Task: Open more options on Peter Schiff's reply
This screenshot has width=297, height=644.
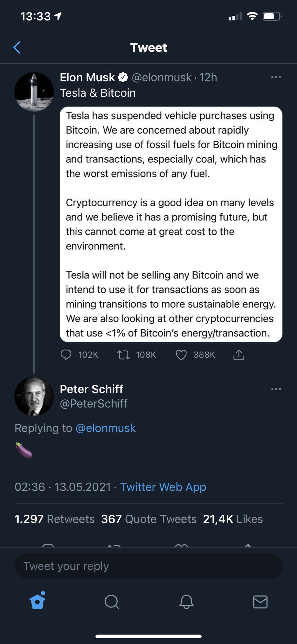Action: [x=276, y=389]
